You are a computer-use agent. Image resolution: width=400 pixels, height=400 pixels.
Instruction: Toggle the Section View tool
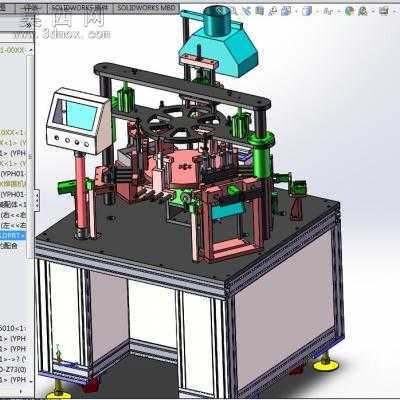[x=260, y=11]
